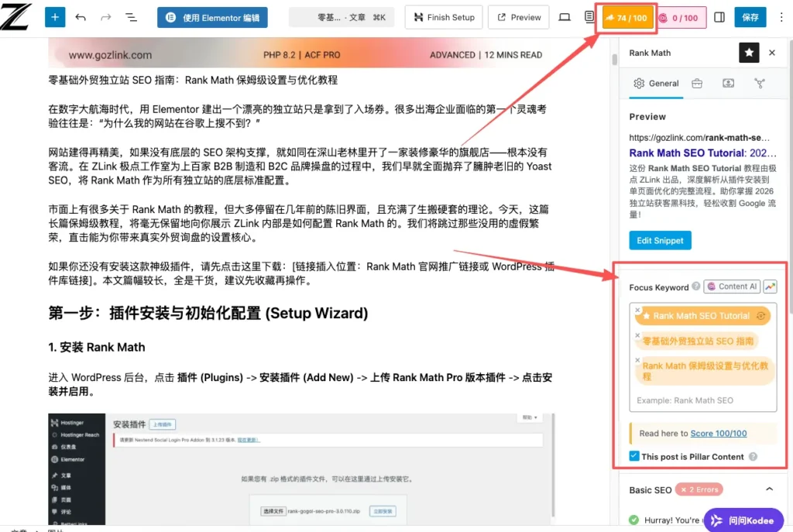The width and height of the screenshot is (793, 532).
Task: Open the keyword trends chart icon
Action: [770, 287]
